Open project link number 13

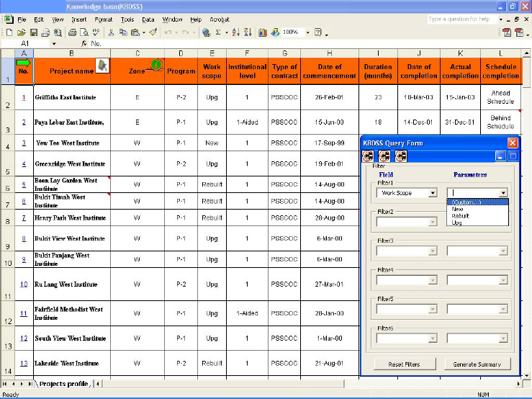point(24,363)
